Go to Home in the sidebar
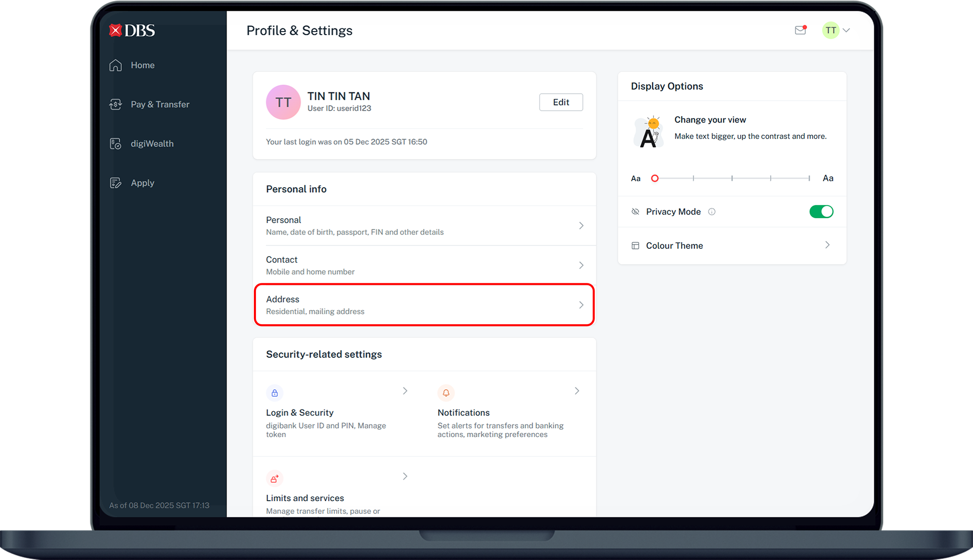 [142, 65]
